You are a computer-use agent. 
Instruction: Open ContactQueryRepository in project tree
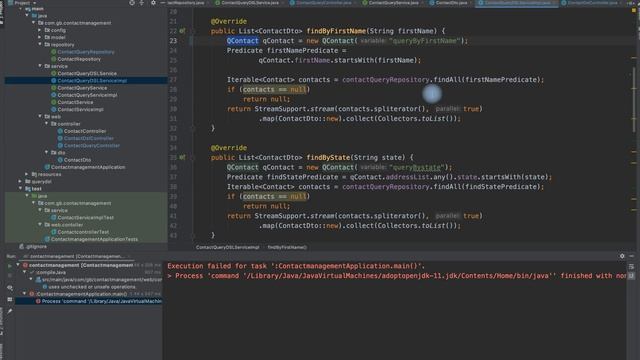86,52
